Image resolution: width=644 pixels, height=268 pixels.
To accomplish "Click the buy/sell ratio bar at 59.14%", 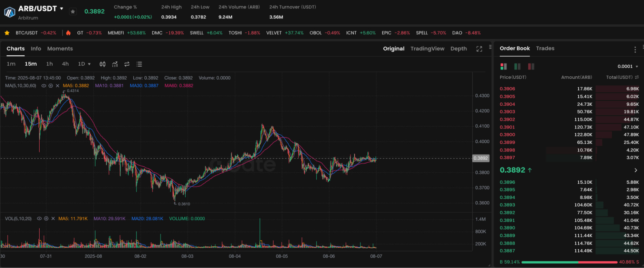I will [x=569, y=262].
